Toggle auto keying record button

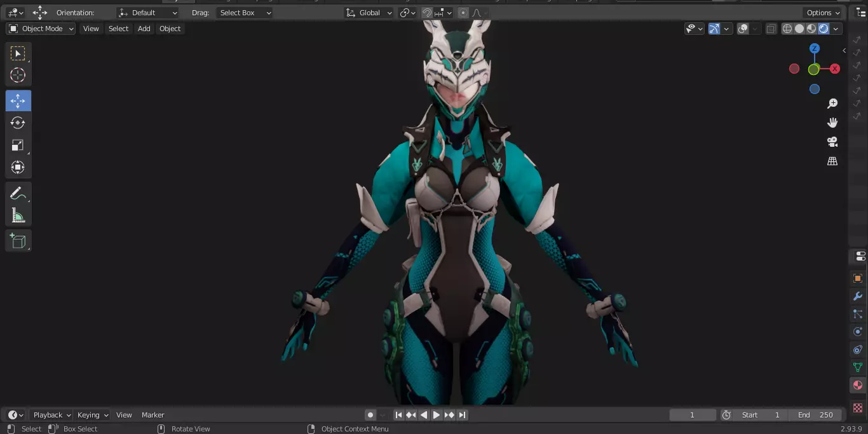tap(370, 415)
